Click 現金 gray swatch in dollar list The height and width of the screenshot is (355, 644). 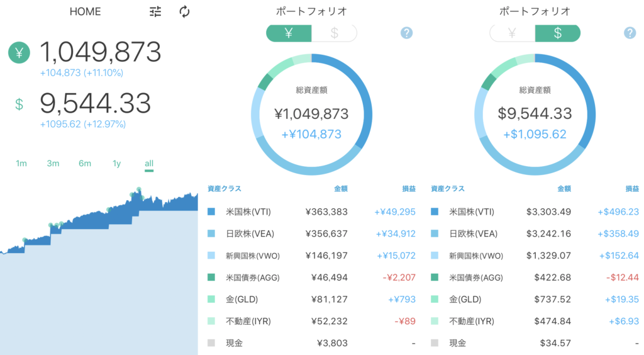tap(435, 342)
